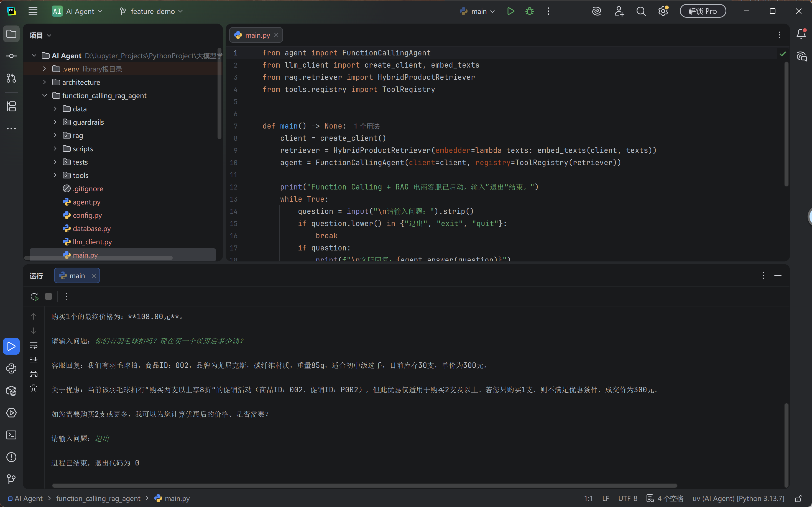Clear all console output

(x=34, y=389)
